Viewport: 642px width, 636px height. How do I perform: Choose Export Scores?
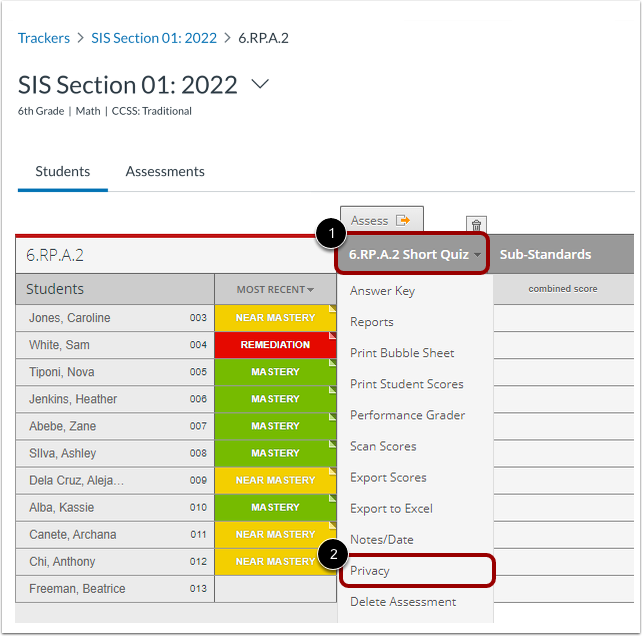click(388, 478)
